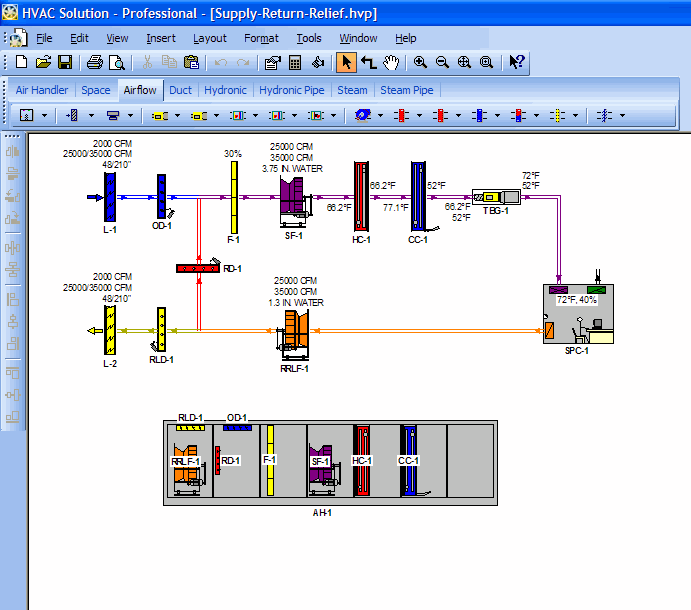The width and height of the screenshot is (691, 610).
Task: Switch to the Duct tab
Action: (180, 90)
